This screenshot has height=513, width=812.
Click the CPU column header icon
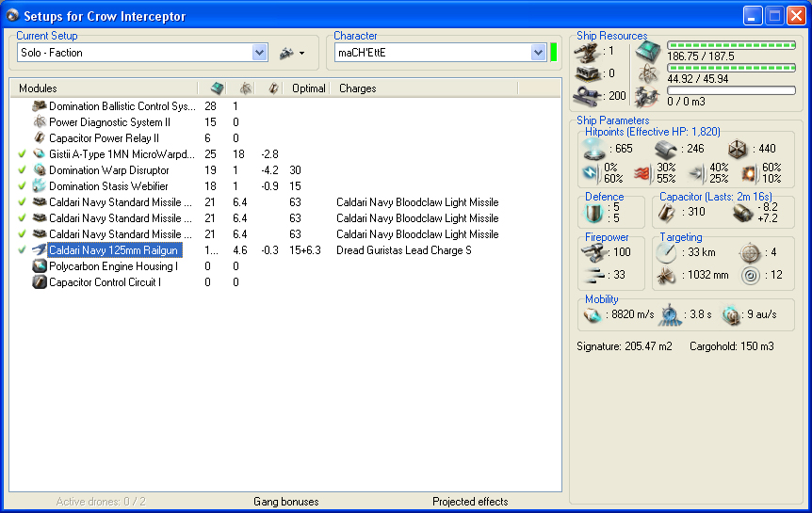pyautogui.click(x=217, y=88)
